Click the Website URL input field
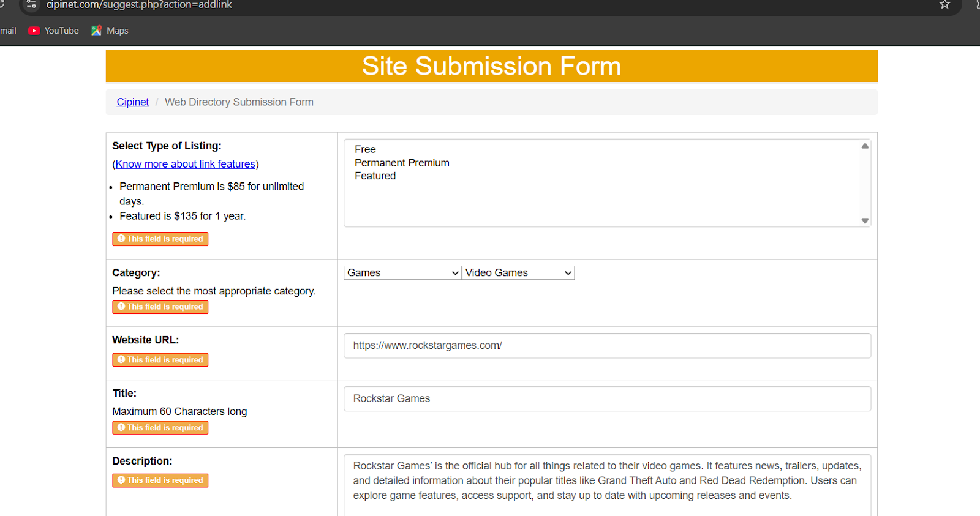Screen dimensions: 980x516 tap(607, 346)
